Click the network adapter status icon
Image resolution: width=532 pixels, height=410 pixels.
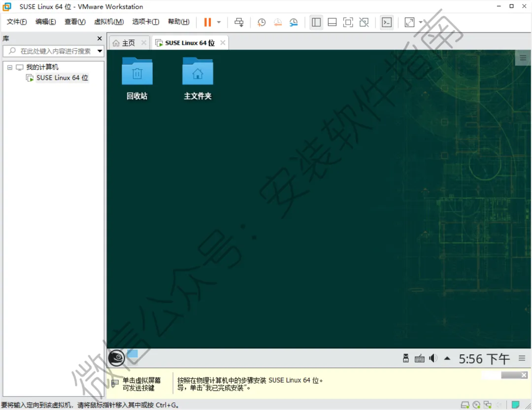(x=488, y=405)
